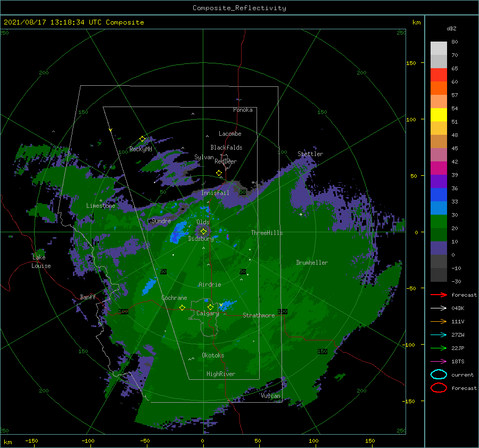Click the Lacombe label
This screenshot has height=448, width=479.
pos(230,134)
